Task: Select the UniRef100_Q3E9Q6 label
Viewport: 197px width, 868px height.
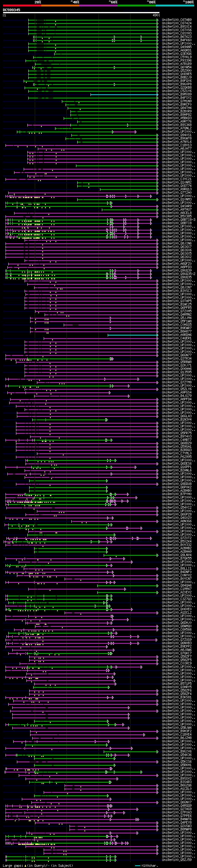Action: 177,54
